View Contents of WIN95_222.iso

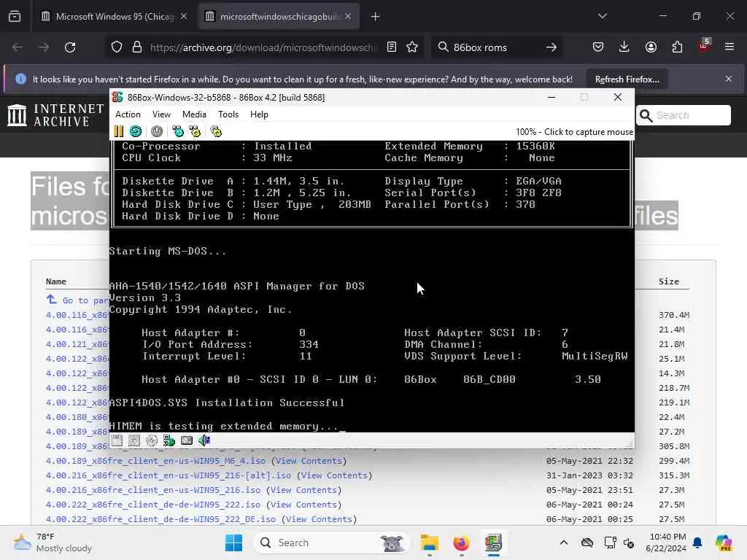(303, 505)
